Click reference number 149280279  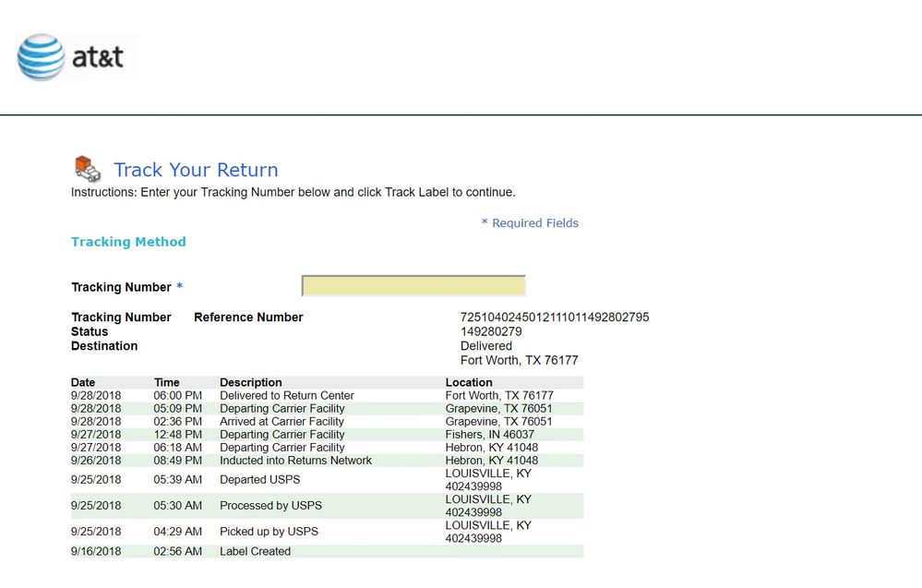tap(491, 331)
